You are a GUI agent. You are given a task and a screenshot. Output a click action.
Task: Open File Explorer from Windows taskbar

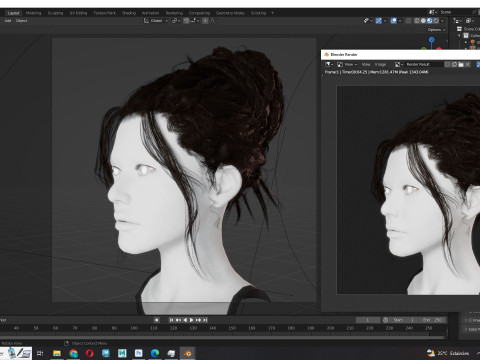click(x=57, y=353)
